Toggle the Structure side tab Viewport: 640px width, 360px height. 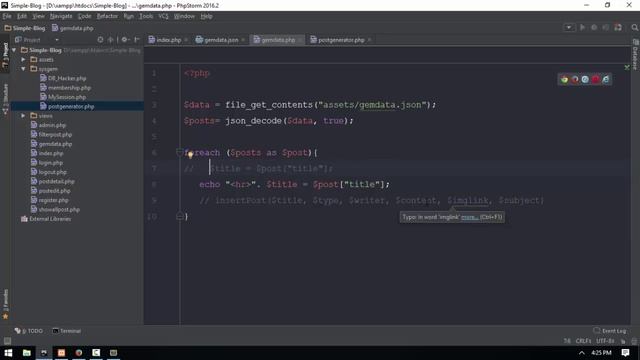(x=5, y=99)
